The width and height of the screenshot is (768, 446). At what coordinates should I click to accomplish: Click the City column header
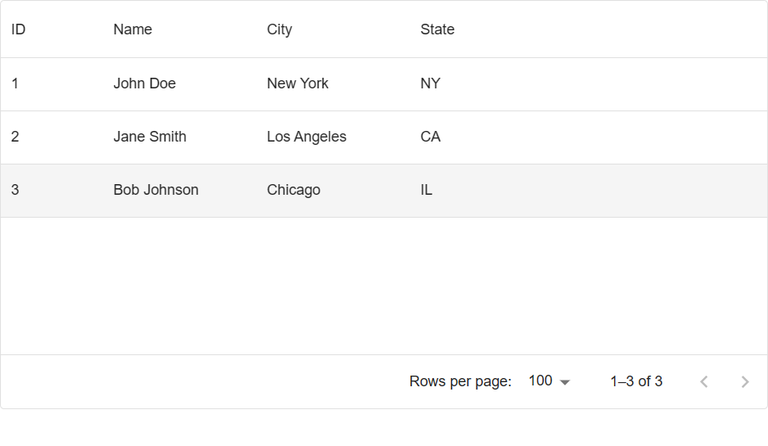click(279, 29)
